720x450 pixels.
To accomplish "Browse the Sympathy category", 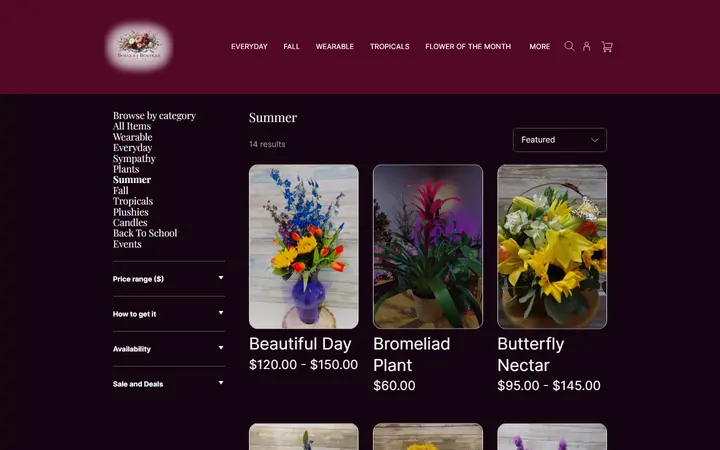I will point(134,158).
